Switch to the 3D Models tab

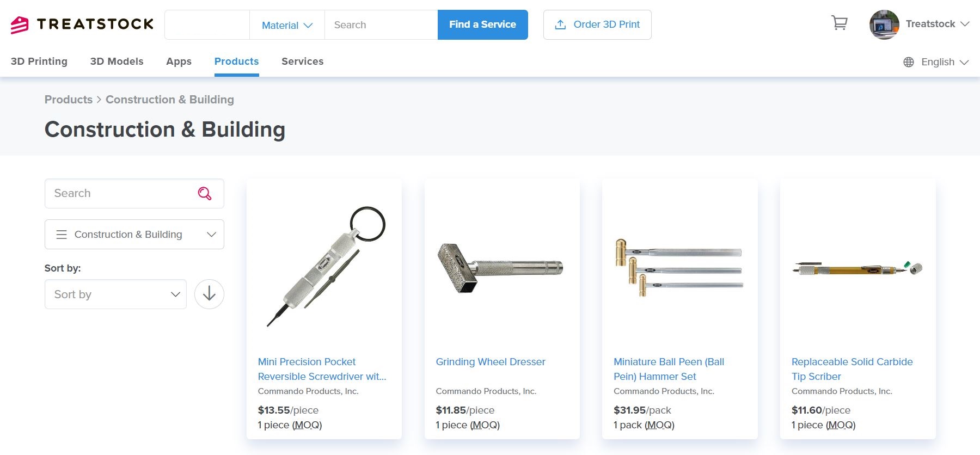point(117,62)
